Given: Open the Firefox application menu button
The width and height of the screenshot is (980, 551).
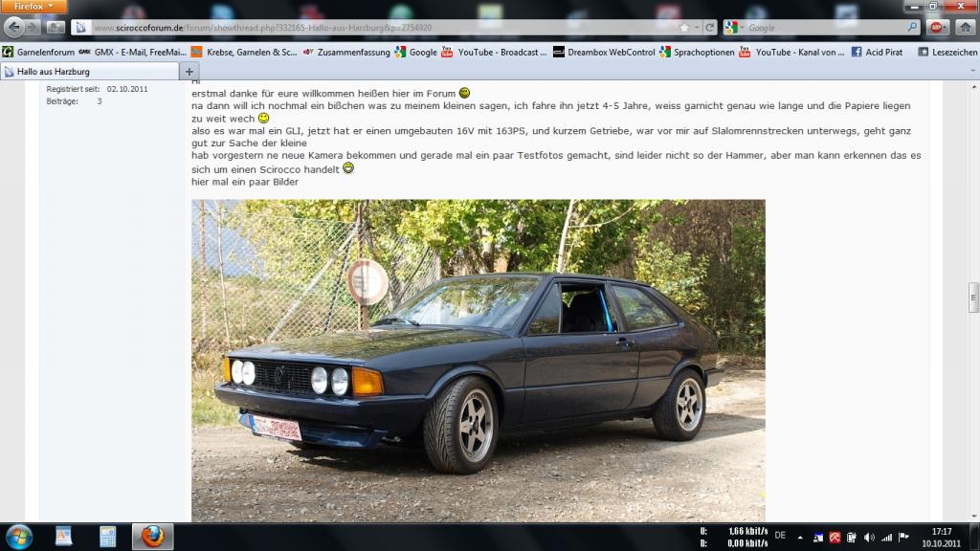Looking at the screenshot, I should (34, 7).
